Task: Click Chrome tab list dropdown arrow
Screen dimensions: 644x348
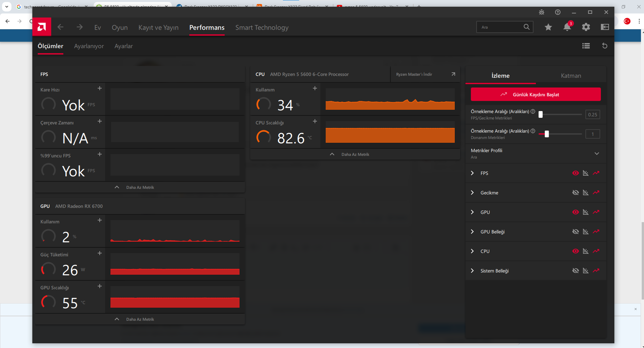Action: pyautogui.click(x=7, y=6)
